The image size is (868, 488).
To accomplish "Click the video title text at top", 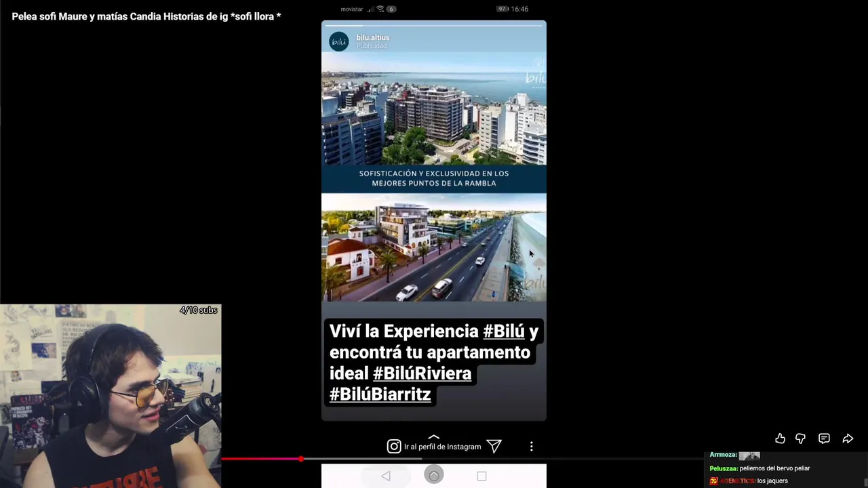I will coord(146,16).
